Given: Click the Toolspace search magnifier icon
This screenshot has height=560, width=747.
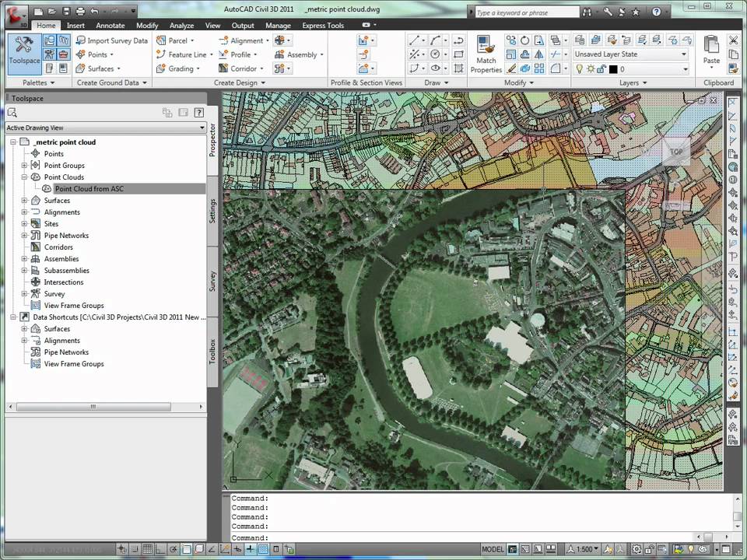Looking at the screenshot, I should pos(12,113).
